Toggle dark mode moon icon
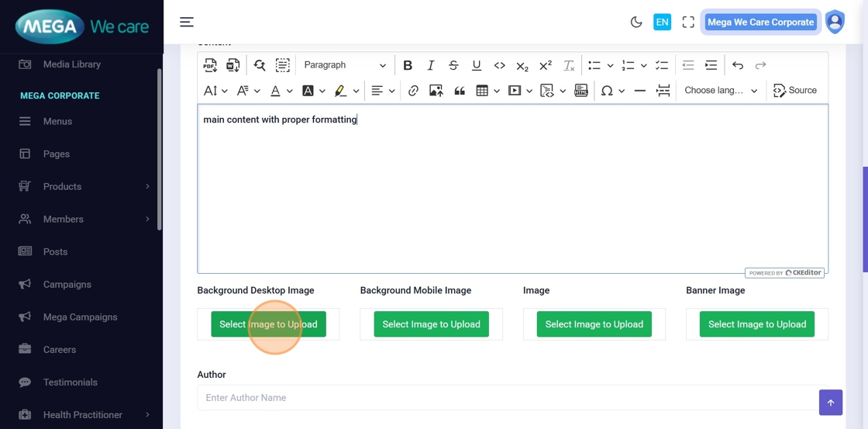Viewport: 868px width, 429px height. [636, 22]
